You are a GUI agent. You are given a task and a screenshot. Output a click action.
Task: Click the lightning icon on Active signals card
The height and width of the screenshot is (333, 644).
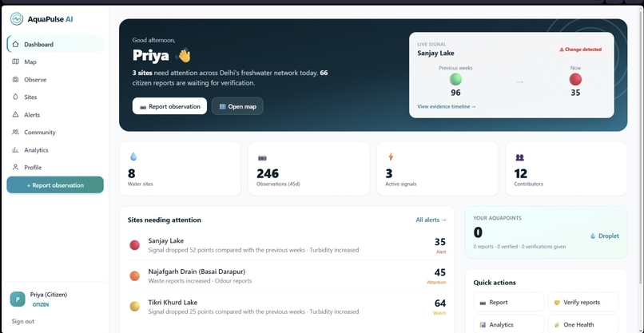click(391, 157)
